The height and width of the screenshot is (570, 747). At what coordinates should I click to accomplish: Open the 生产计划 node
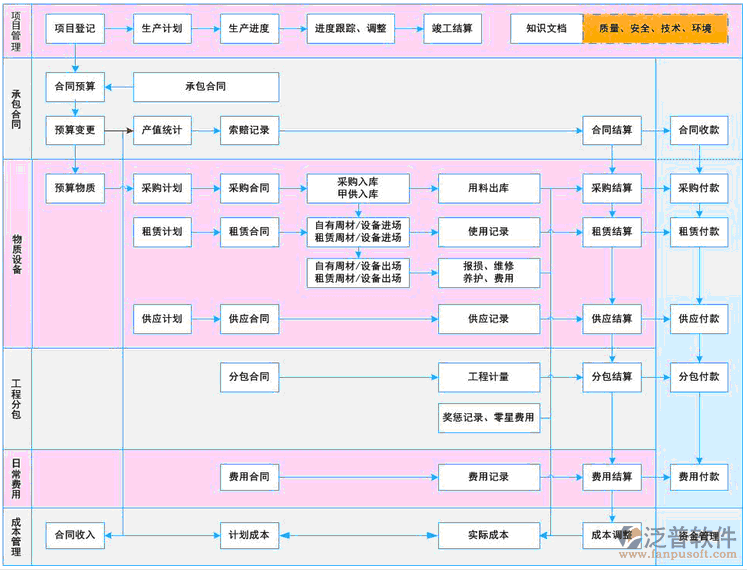tap(162, 29)
